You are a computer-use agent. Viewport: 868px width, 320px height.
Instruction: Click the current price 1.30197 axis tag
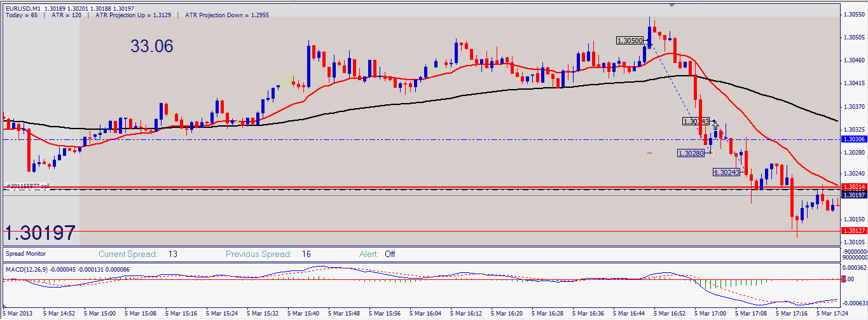[853, 195]
